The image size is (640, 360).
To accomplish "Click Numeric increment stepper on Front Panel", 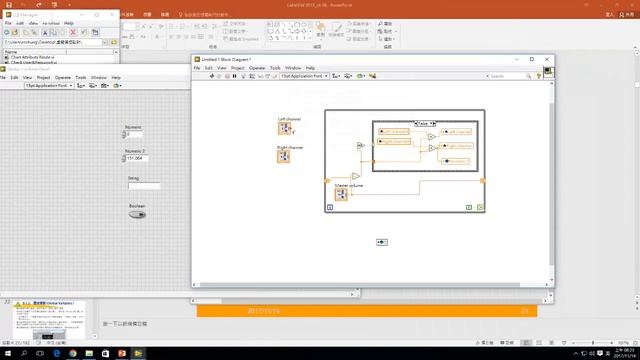I will (124, 133).
